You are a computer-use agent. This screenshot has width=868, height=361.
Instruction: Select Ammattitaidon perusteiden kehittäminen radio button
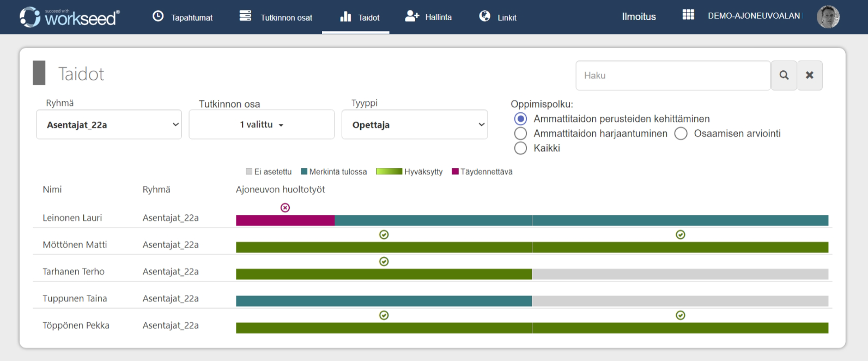(520, 119)
